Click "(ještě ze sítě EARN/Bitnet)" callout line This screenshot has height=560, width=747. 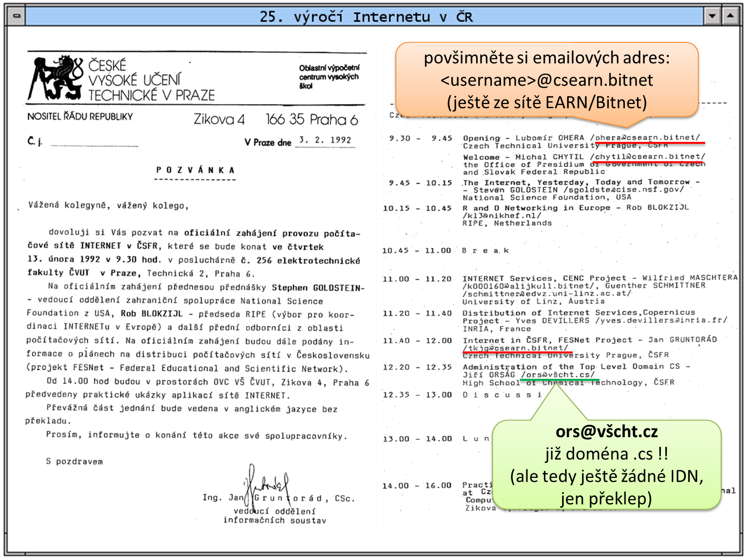547,103
